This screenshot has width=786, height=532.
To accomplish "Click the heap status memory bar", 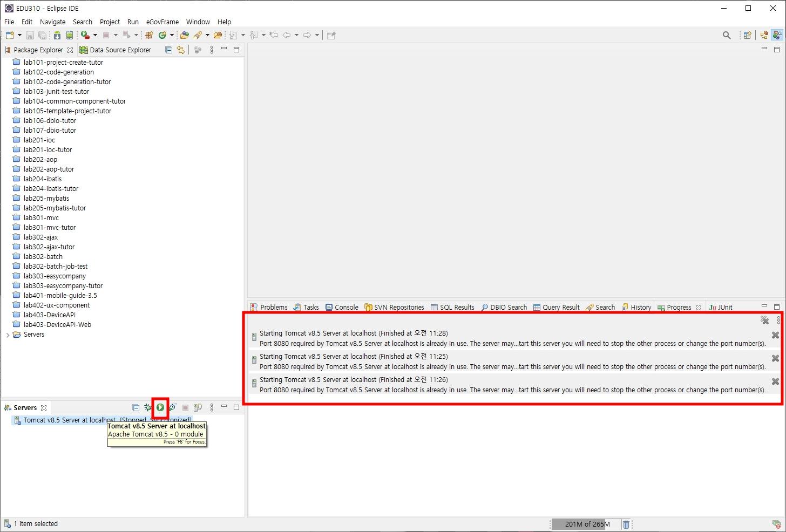I will pos(585,524).
